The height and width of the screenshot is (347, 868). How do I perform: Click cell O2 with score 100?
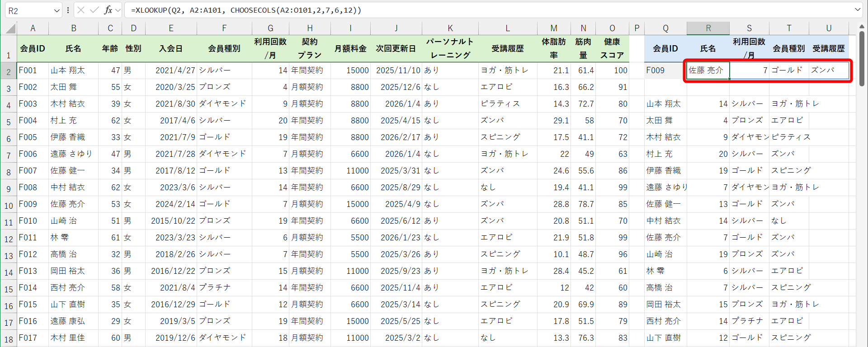pyautogui.click(x=612, y=70)
